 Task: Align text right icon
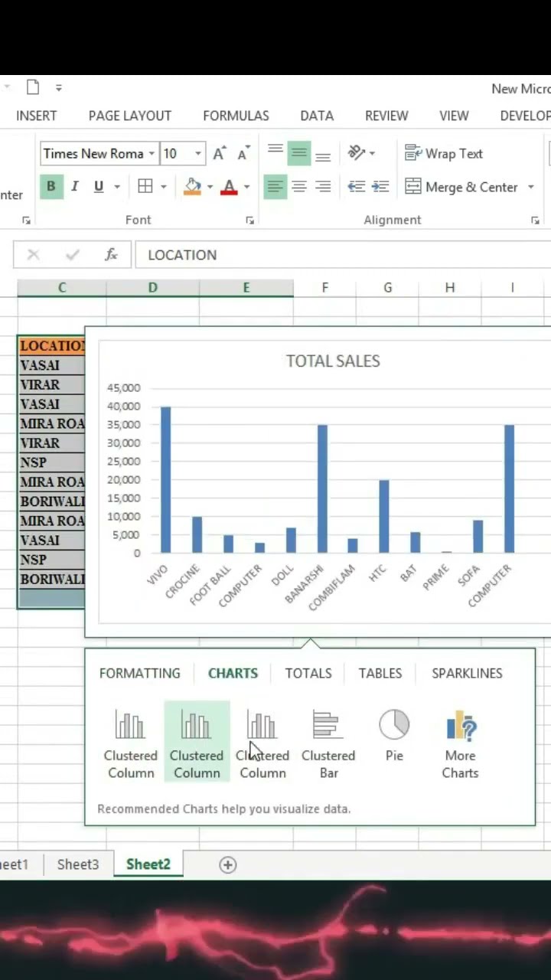click(323, 186)
